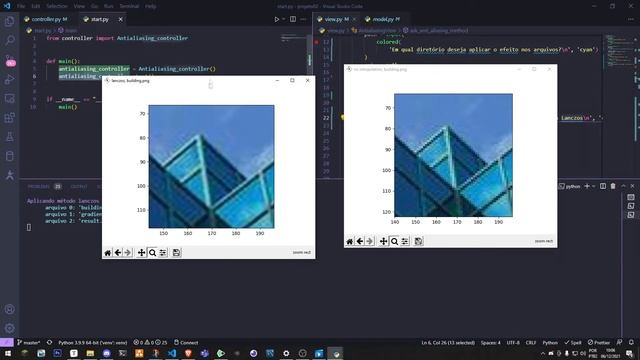Open the python terminal shell dropdown
The height and width of the screenshot is (360, 640).
pyautogui.click(x=594, y=186)
